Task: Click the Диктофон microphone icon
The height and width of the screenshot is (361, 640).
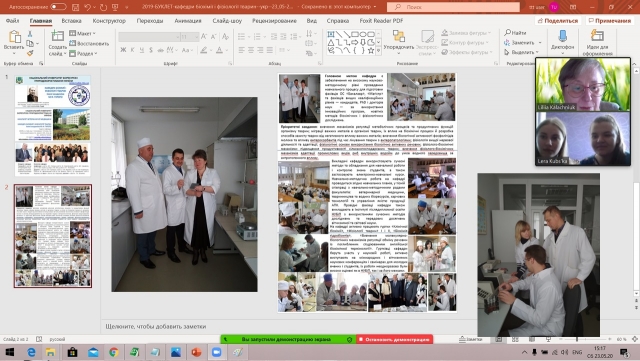Action: click(x=562, y=36)
